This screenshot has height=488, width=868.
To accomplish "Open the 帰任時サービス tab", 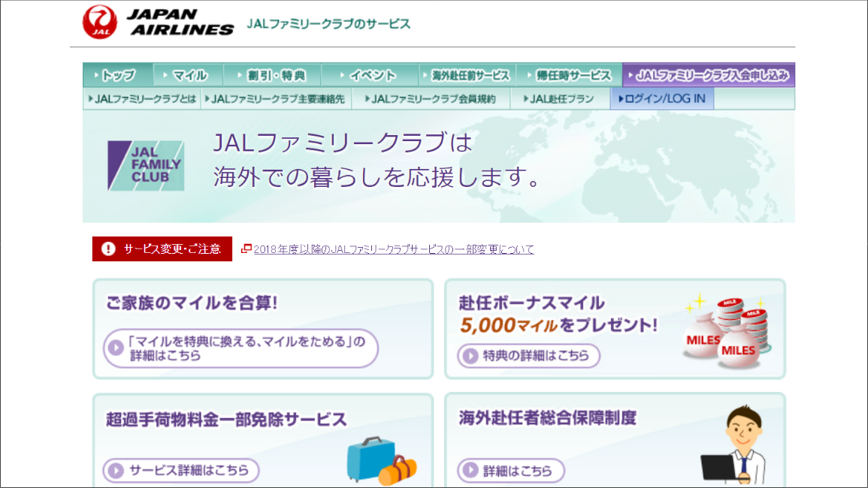I will (569, 74).
